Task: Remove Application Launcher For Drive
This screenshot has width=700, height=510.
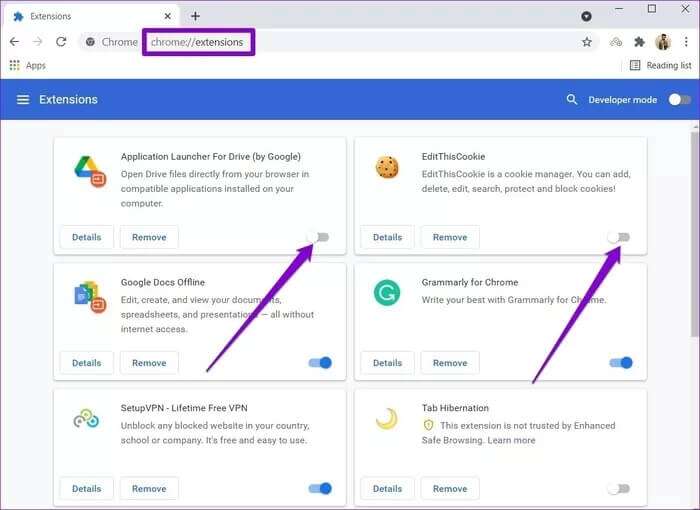Action: point(149,237)
